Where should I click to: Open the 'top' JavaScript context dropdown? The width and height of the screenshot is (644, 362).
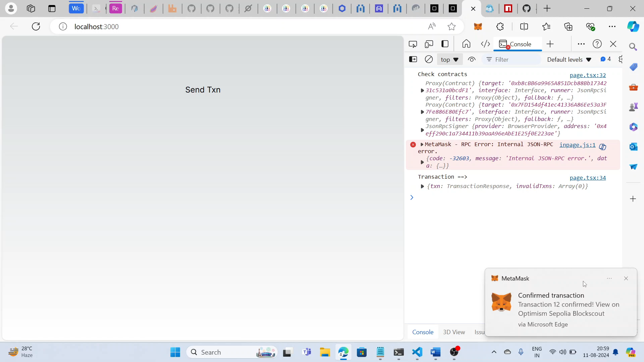(449, 59)
